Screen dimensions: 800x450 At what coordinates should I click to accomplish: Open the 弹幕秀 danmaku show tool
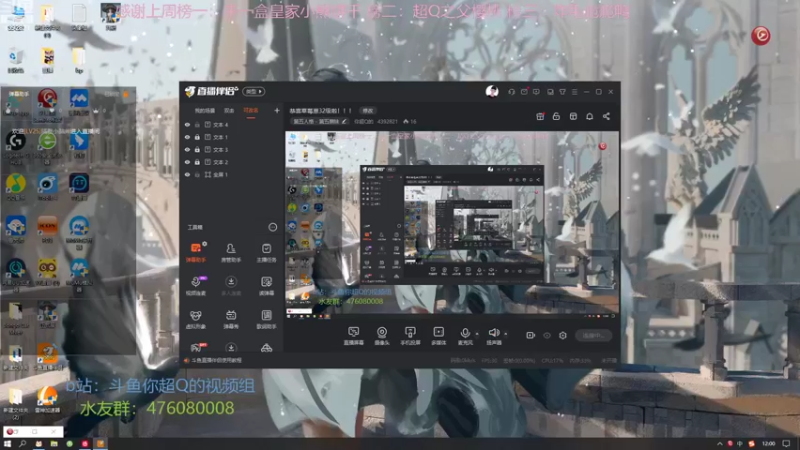click(x=231, y=319)
